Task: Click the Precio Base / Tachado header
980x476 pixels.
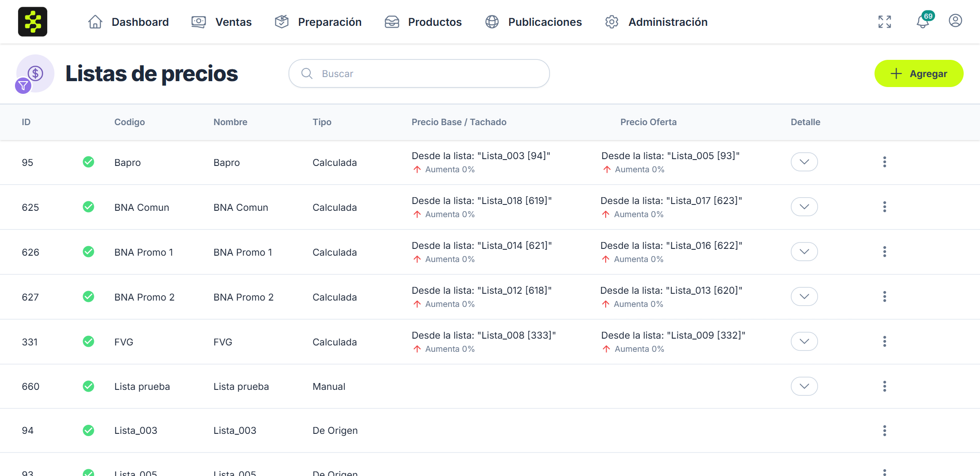Action: (x=459, y=122)
